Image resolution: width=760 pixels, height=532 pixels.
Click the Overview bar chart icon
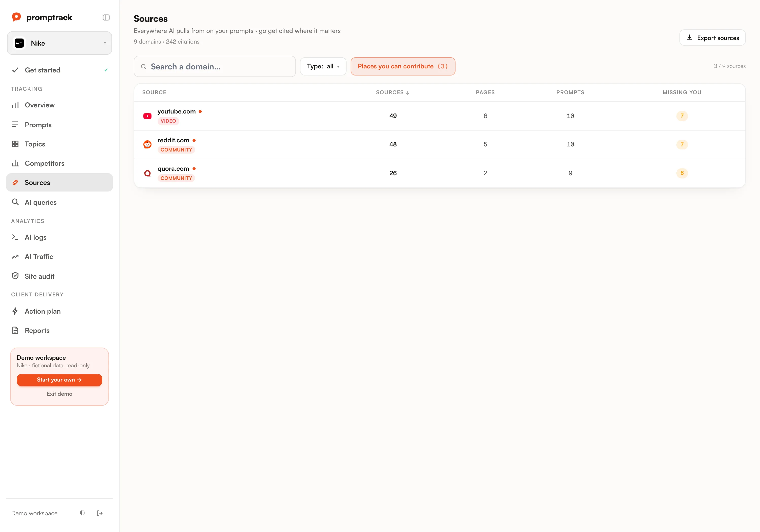[15, 105]
